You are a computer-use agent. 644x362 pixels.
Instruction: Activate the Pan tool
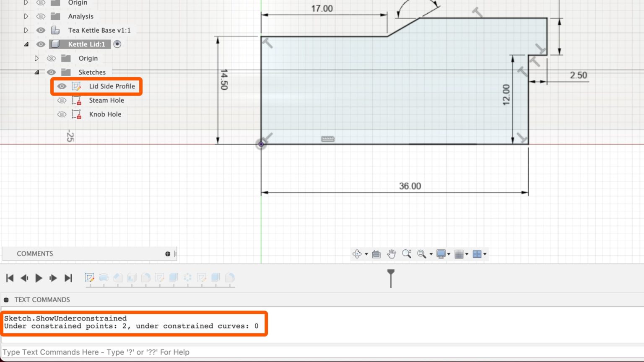coord(391,253)
